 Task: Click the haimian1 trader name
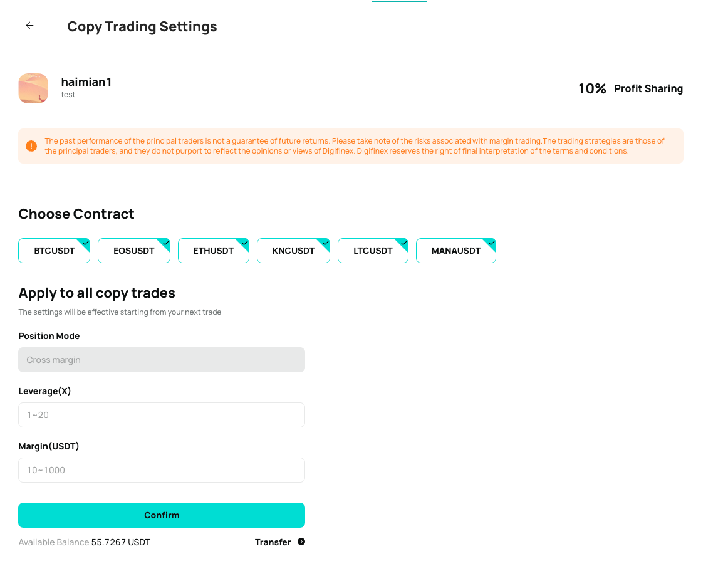(x=86, y=81)
